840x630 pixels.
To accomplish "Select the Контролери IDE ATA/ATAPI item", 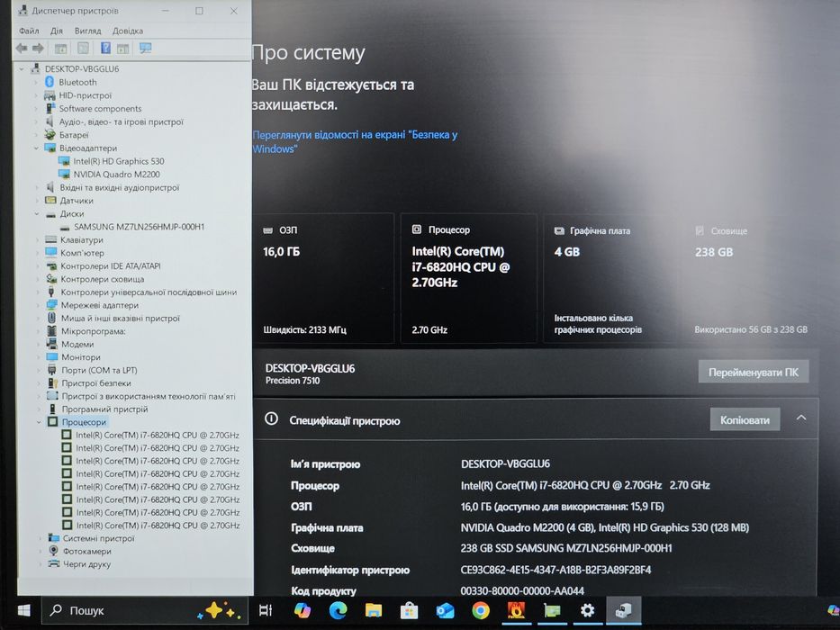I will click(111, 265).
